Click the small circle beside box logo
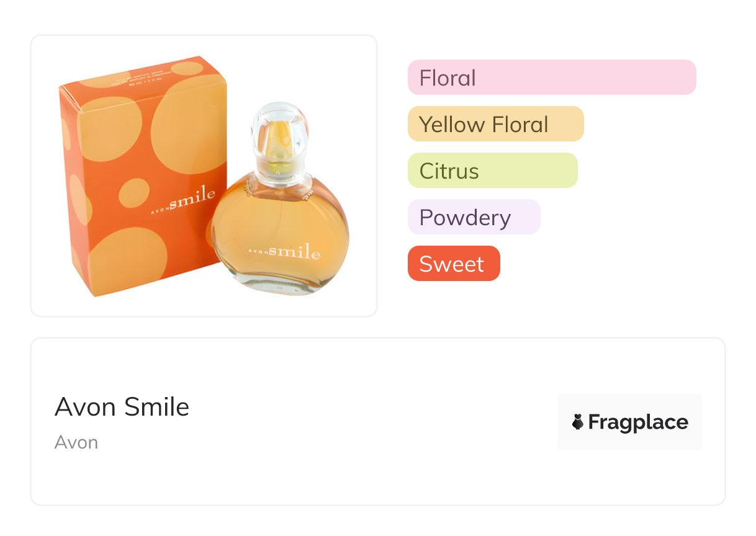The height and width of the screenshot is (536, 756). [133, 193]
